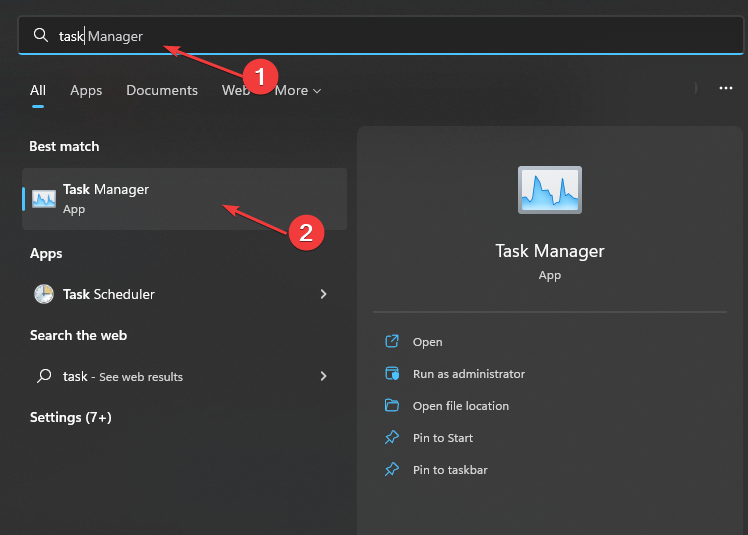Click the Pin to taskbar pin icon
Viewport: 748px width, 535px height.
click(392, 469)
